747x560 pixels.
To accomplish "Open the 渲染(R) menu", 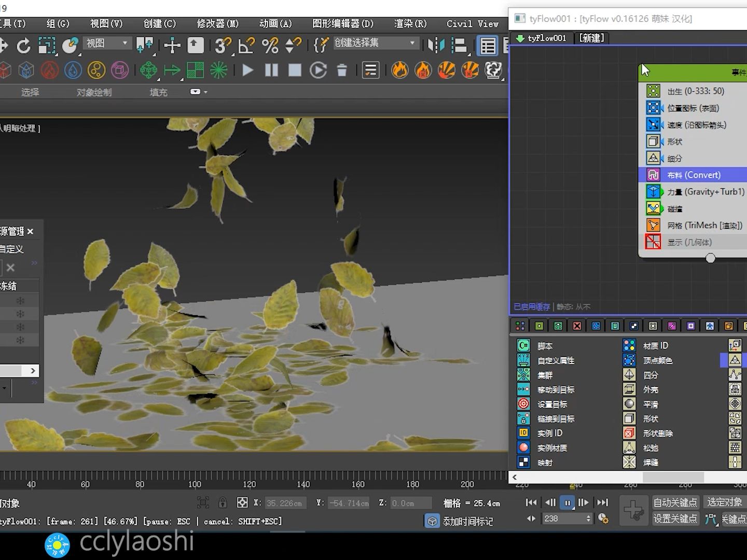I will pos(410,24).
